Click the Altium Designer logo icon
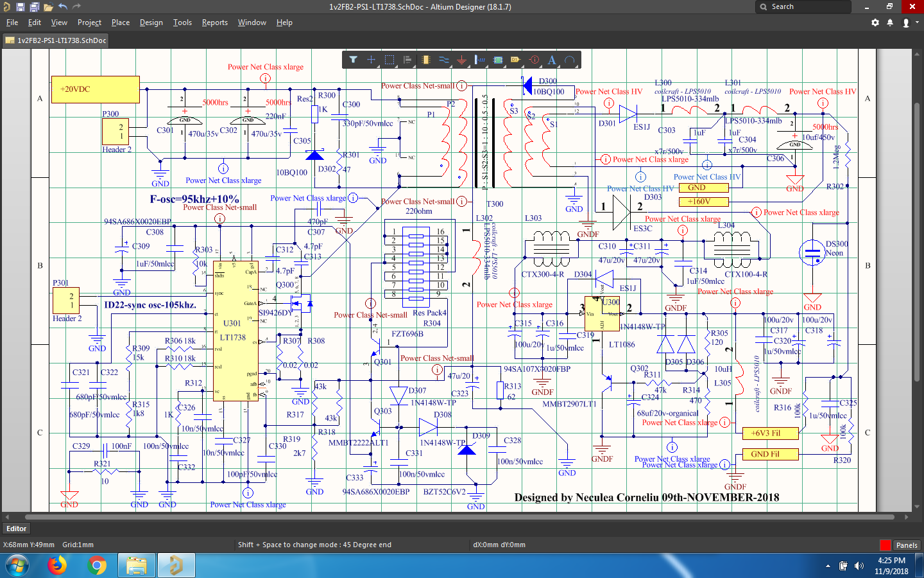The image size is (924, 578). click(x=6, y=6)
